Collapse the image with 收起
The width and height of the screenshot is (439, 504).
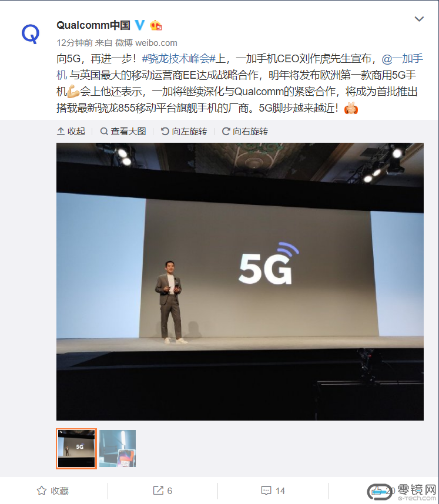pos(71,132)
